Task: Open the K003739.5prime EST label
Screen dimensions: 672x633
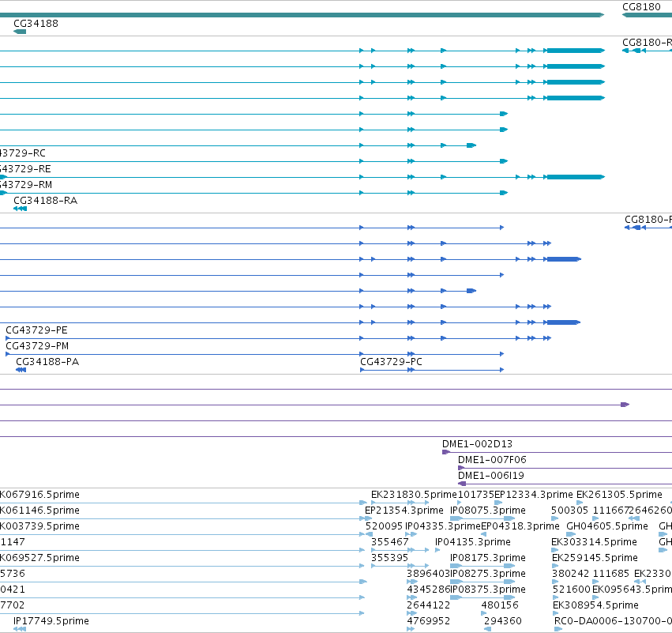Action: [x=39, y=526]
